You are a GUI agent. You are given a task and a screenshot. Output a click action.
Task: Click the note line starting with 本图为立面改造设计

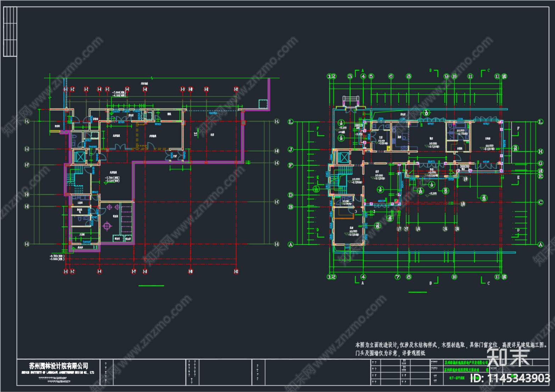click(x=452, y=345)
